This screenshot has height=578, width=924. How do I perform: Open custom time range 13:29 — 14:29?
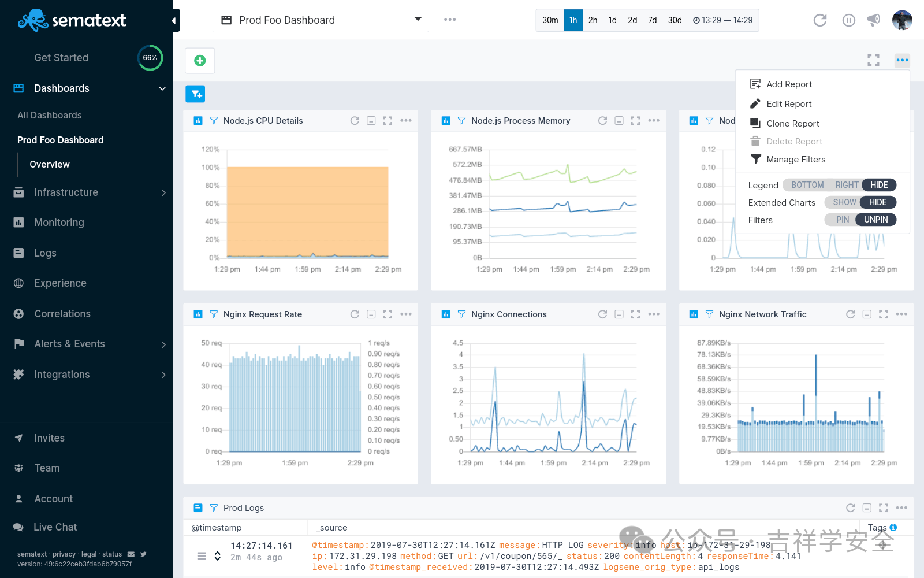tap(722, 20)
